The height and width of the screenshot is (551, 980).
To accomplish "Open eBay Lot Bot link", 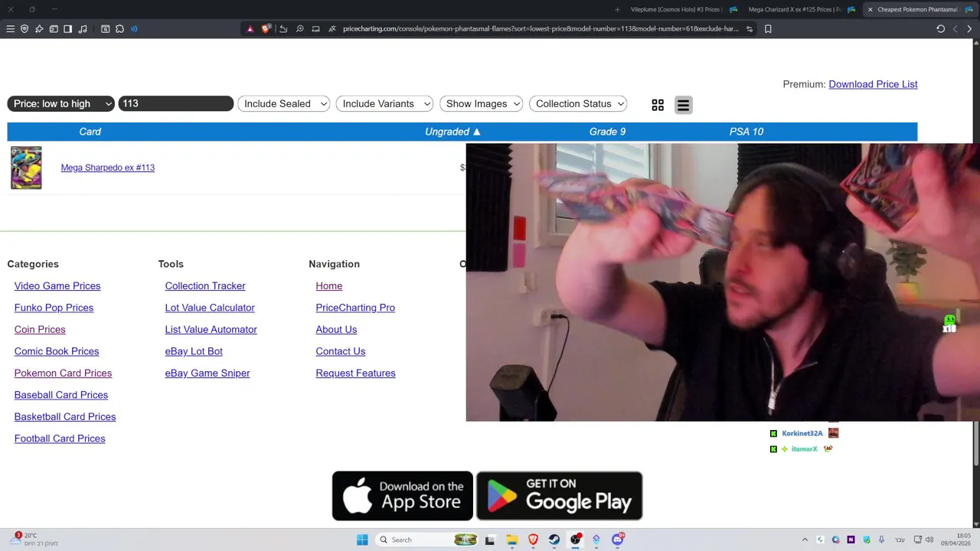I will pyautogui.click(x=194, y=351).
